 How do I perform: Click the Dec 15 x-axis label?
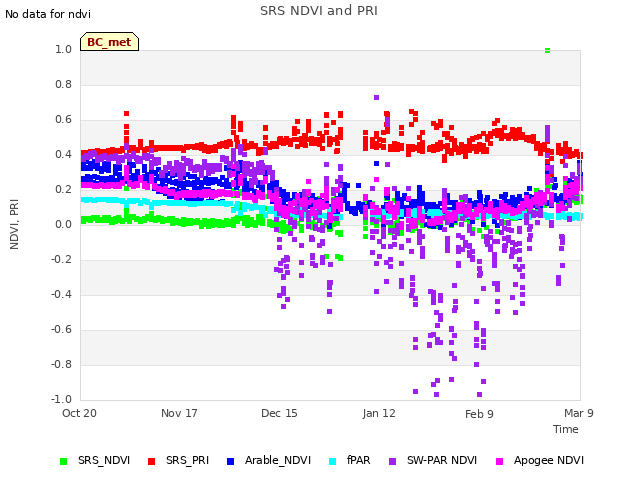pyautogui.click(x=279, y=413)
